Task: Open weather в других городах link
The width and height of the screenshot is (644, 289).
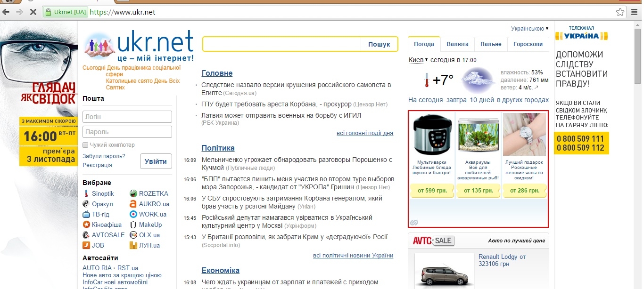Action: pyautogui.click(x=522, y=100)
